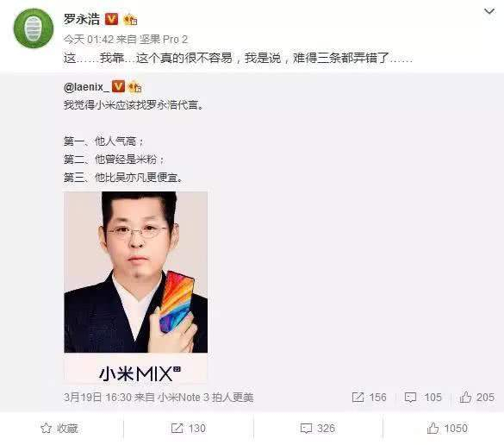Open the @laenix_ profile link

(x=86, y=87)
